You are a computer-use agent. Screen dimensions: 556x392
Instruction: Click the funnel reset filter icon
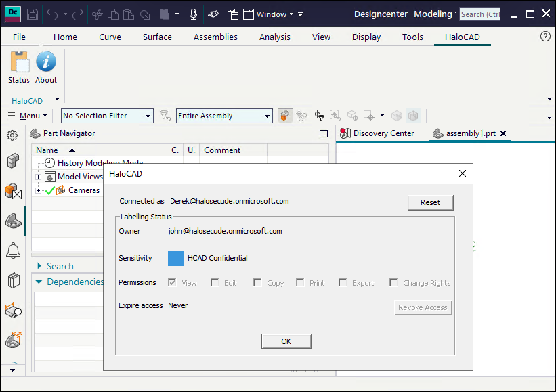tap(165, 116)
